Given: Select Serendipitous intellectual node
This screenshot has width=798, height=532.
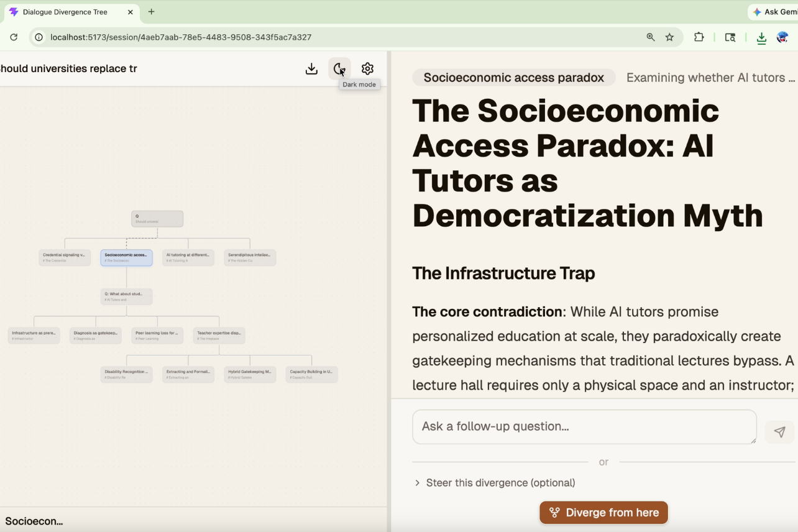Looking at the screenshot, I should click(250, 257).
